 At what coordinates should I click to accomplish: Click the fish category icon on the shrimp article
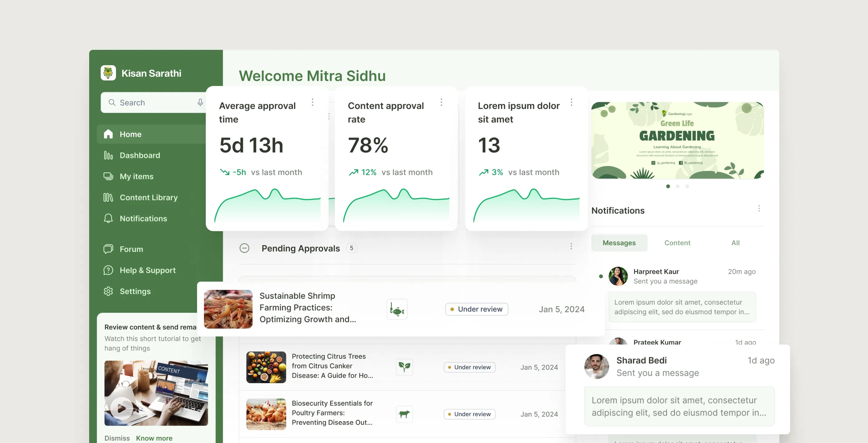397,309
